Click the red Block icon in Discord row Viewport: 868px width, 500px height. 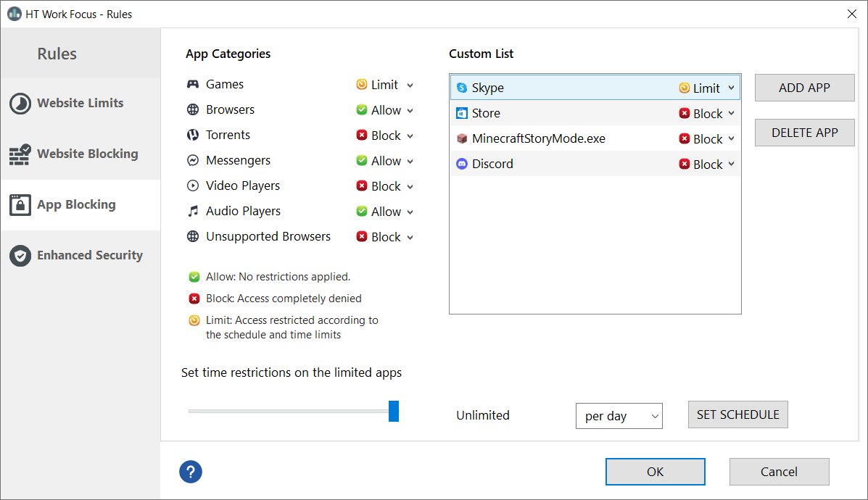click(685, 164)
